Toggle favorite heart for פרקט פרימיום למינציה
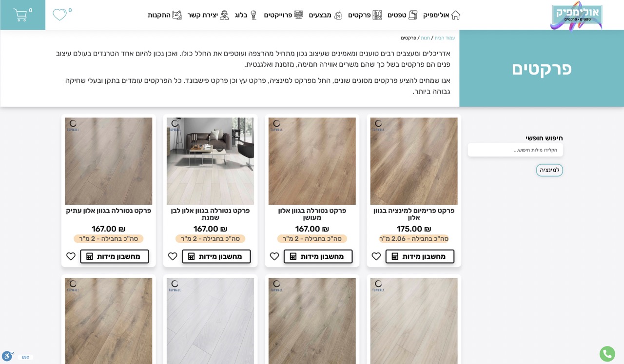Screen dimensions: 624x364 pyautogui.click(x=376, y=256)
